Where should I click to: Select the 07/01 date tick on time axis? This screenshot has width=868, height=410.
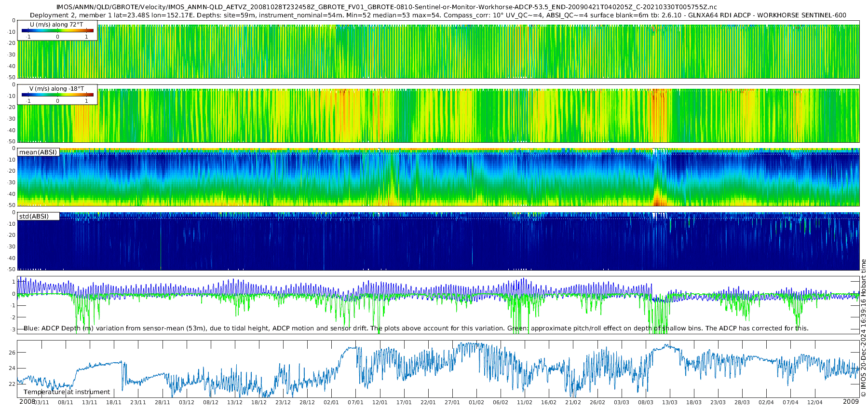click(355, 402)
